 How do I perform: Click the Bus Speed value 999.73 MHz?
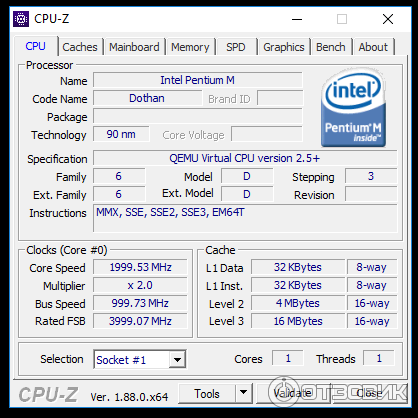click(140, 303)
